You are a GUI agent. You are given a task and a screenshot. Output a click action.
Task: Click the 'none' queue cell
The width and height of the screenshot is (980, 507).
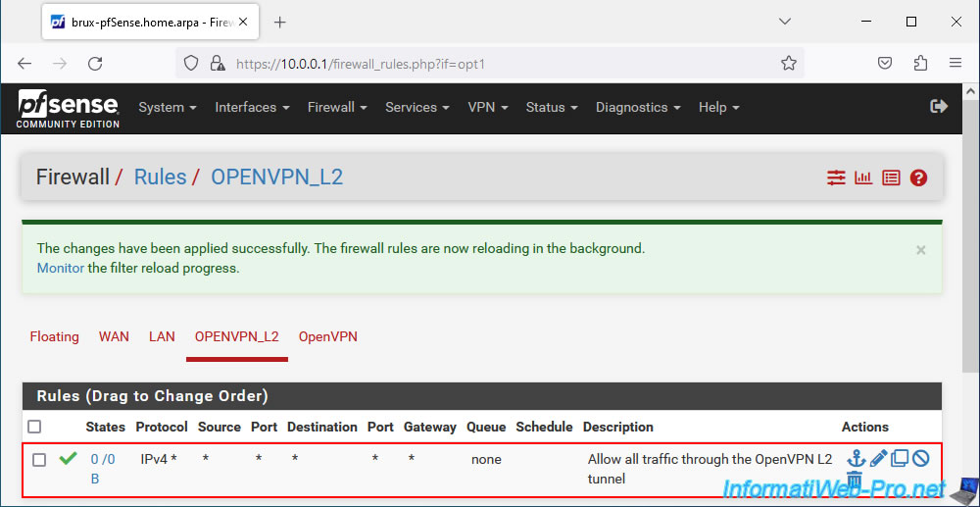[x=486, y=460]
